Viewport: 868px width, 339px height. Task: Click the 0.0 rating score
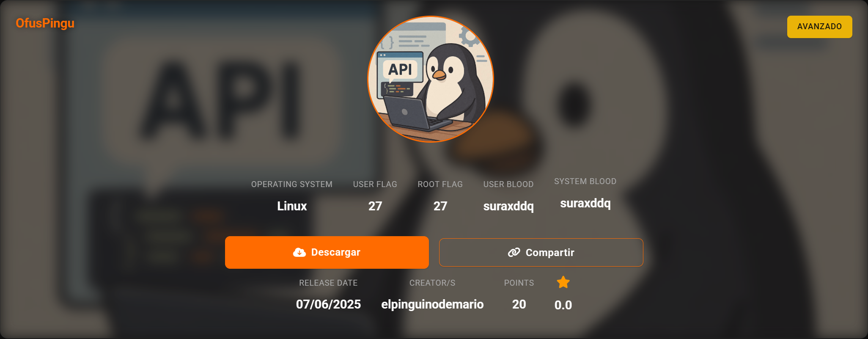tap(563, 305)
